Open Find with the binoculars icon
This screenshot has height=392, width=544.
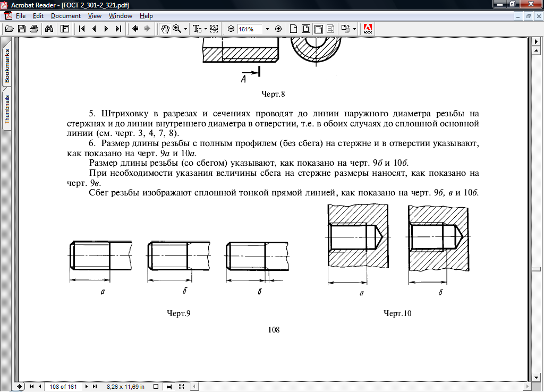[49, 29]
